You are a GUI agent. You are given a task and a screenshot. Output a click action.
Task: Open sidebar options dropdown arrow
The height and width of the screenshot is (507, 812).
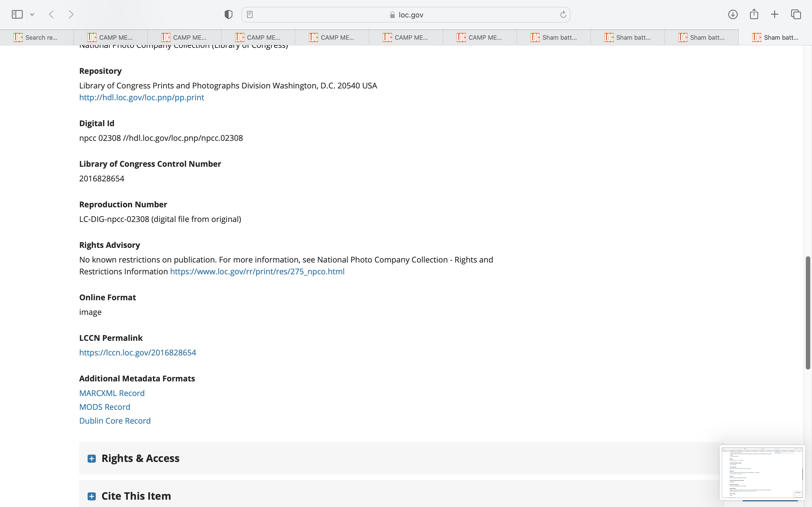32,14
